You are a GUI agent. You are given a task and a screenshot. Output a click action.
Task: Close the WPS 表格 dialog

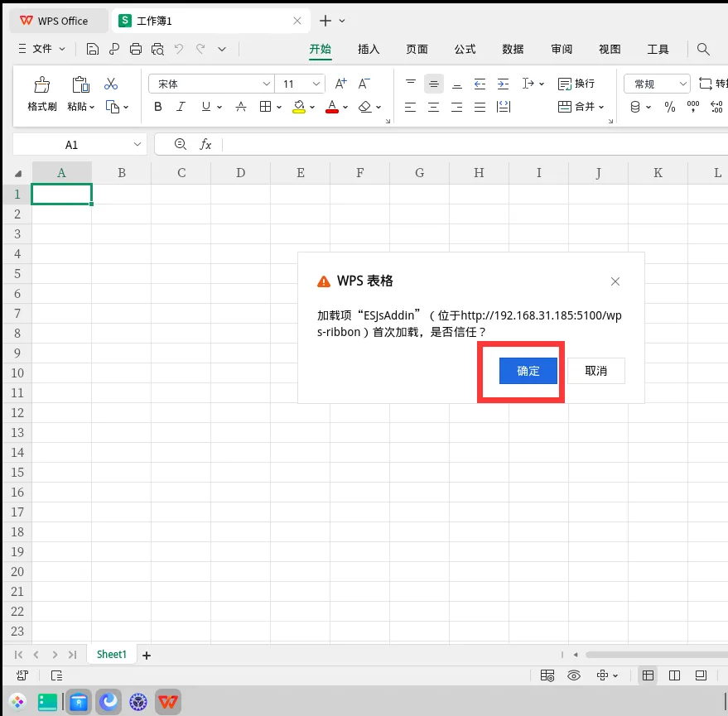[x=615, y=281]
